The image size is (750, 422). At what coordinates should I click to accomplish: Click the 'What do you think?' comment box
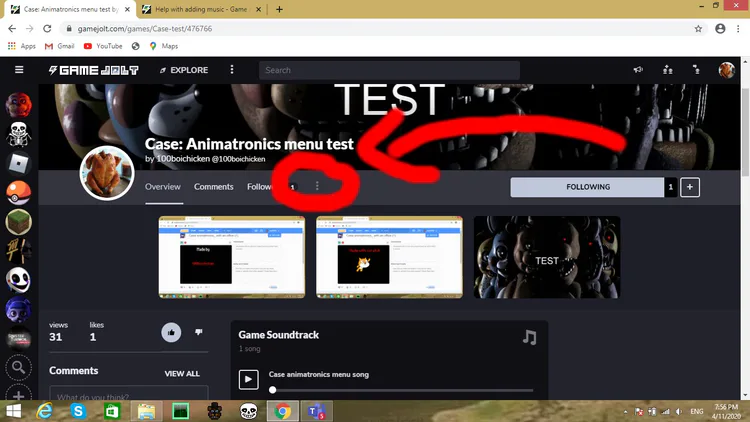[129, 393]
